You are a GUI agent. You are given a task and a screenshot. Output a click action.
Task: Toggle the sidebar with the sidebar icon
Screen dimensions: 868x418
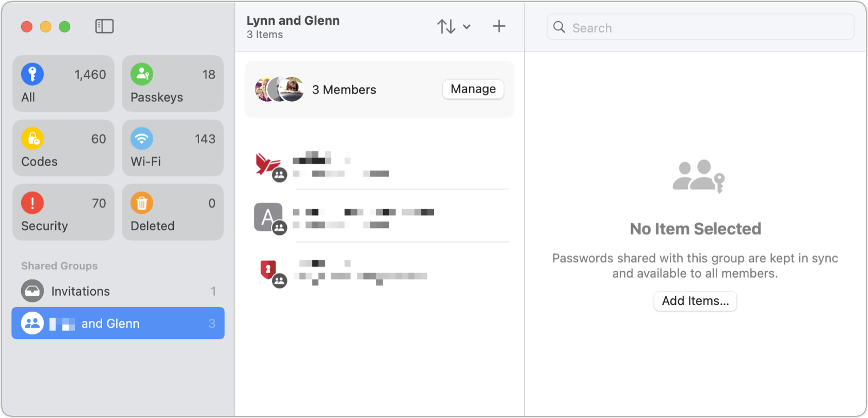104,26
